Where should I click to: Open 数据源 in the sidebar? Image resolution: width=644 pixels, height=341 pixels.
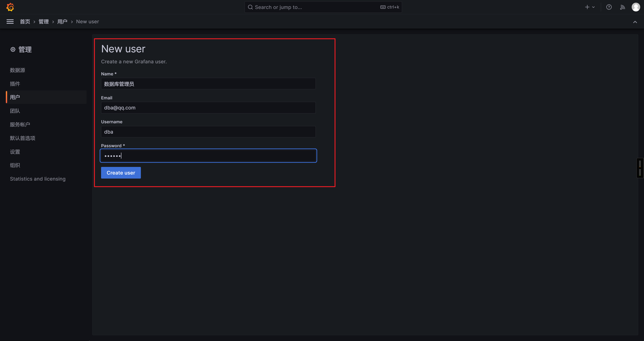tap(17, 70)
